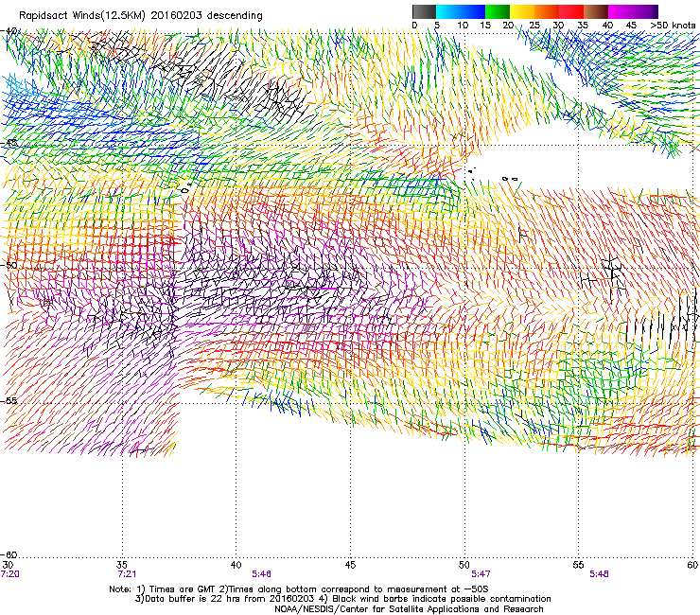The width and height of the screenshot is (700, 615).
Task: Click the 'Times are GMT' note line
Action: coord(299,589)
